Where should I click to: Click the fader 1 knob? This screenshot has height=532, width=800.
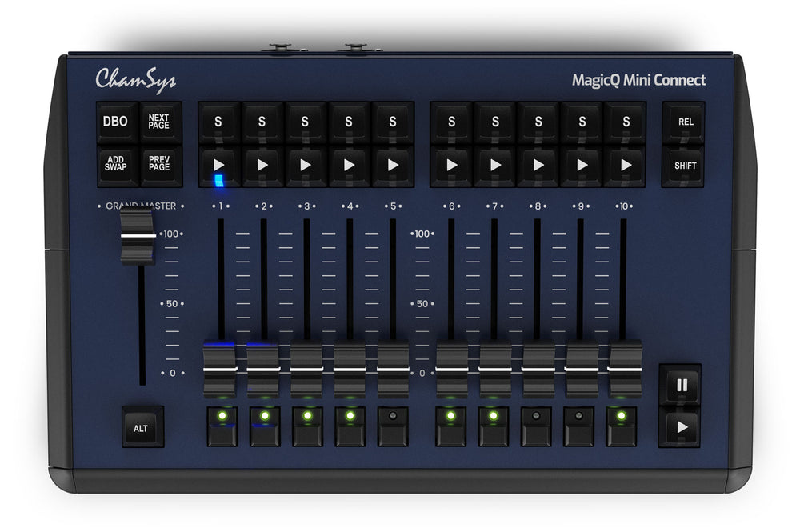(220, 368)
